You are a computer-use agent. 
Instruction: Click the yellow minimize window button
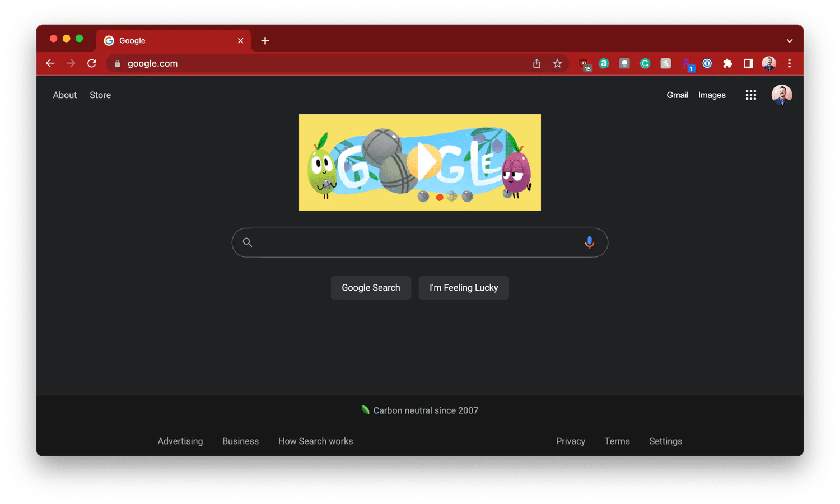click(67, 39)
